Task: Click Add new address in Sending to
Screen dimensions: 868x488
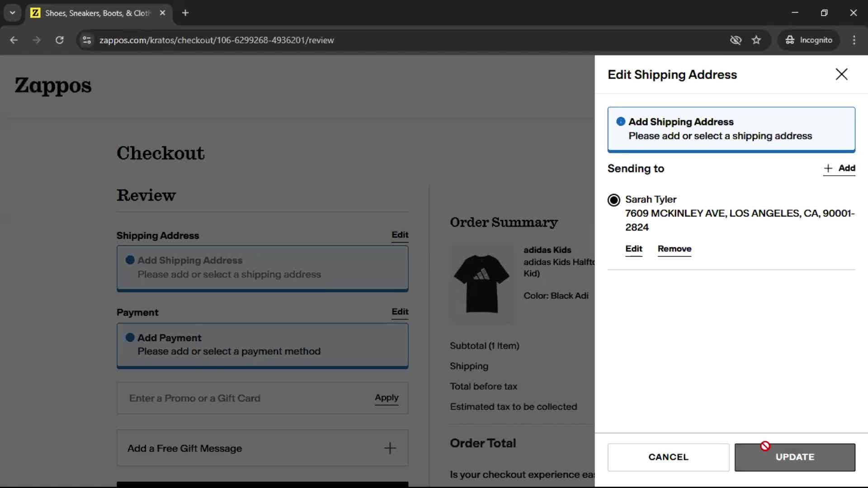Action: 839,168
